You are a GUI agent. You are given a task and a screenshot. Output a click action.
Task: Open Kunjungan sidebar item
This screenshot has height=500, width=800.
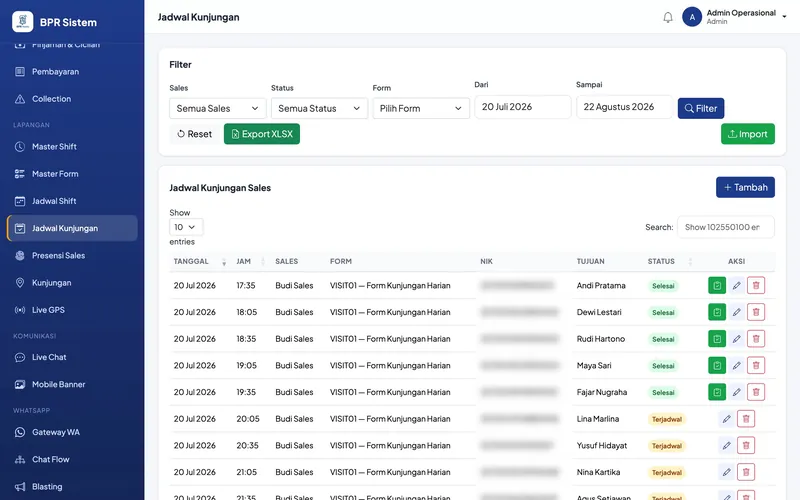72,283
